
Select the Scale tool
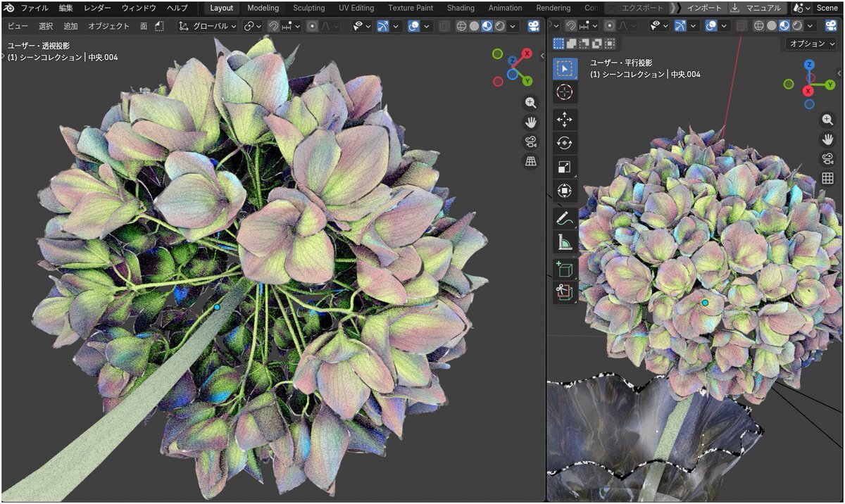(565, 167)
